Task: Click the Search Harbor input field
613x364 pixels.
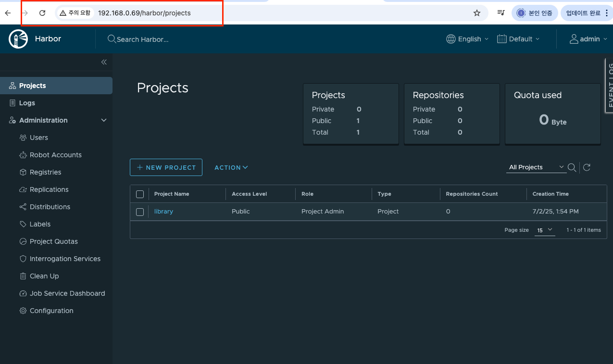Action: click(x=143, y=39)
